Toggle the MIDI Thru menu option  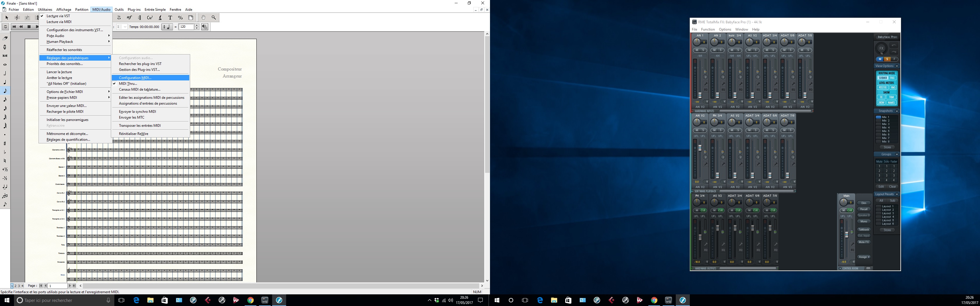pos(128,84)
